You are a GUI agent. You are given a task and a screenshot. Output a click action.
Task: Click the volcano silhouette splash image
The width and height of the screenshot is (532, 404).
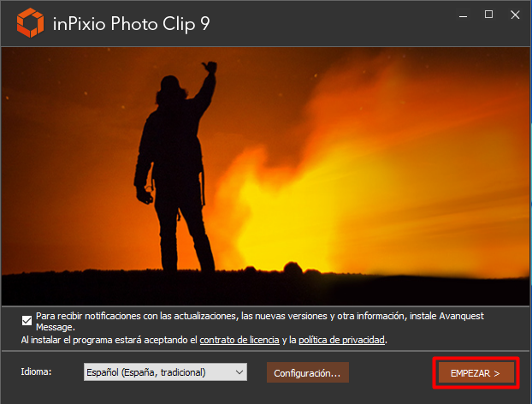(265, 176)
